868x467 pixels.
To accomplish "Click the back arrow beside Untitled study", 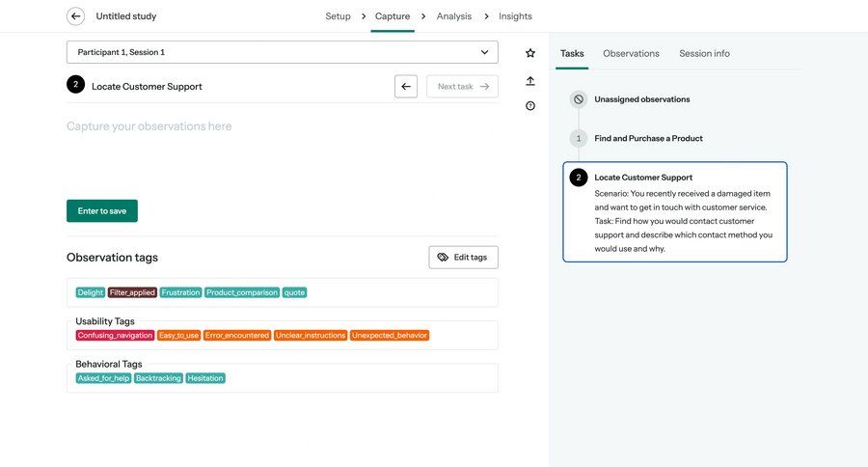I will pyautogui.click(x=76, y=16).
